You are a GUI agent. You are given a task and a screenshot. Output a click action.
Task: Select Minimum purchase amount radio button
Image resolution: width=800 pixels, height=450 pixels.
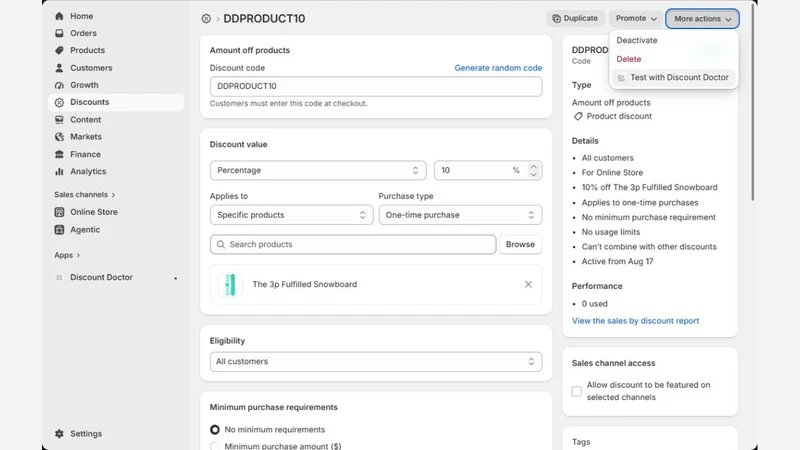pos(215,446)
